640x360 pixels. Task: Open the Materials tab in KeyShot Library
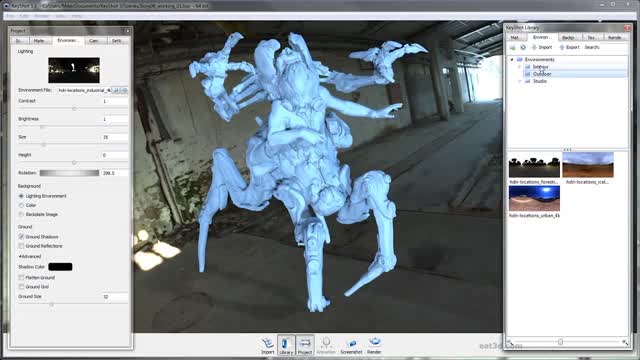coord(516,38)
